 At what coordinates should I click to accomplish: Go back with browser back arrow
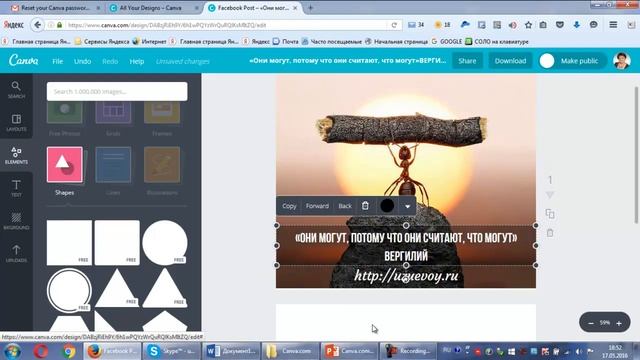[x=38, y=25]
